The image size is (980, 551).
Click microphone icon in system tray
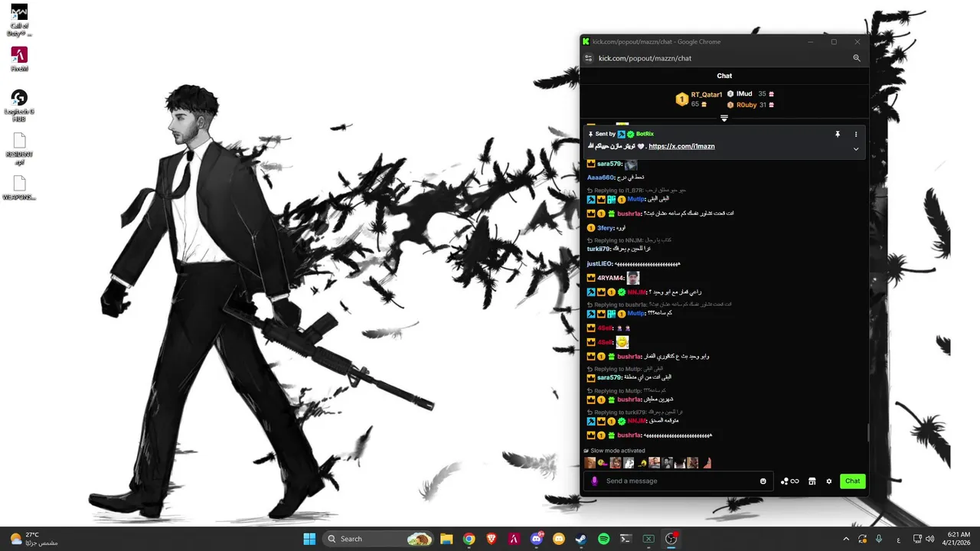pyautogui.click(x=879, y=539)
